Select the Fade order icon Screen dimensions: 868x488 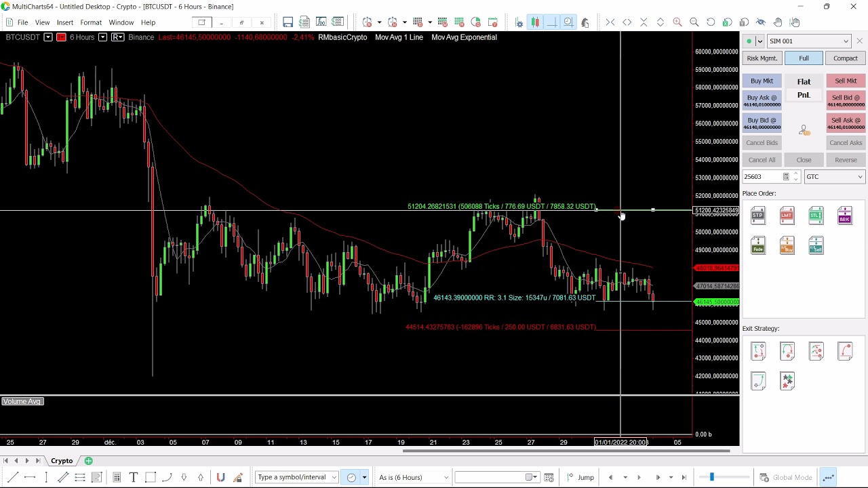coord(757,245)
